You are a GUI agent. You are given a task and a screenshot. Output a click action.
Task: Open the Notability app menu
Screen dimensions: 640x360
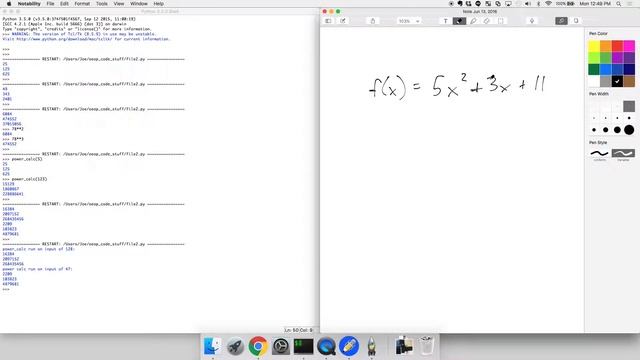[x=29, y=4]
